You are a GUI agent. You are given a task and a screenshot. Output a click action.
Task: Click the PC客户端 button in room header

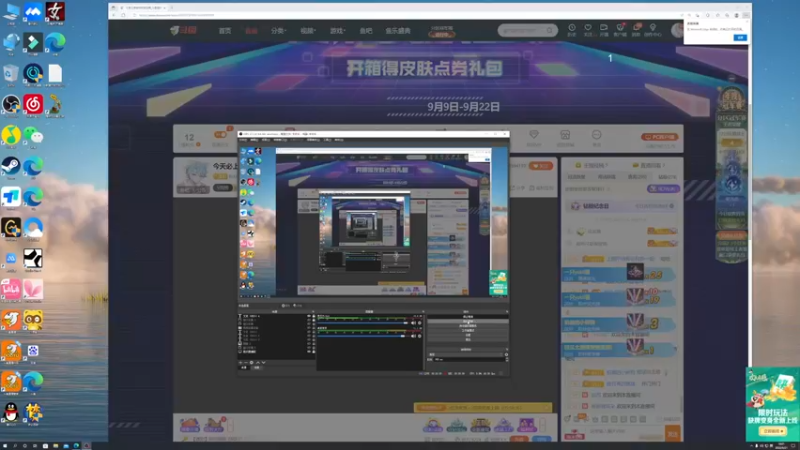click(659, 137)
